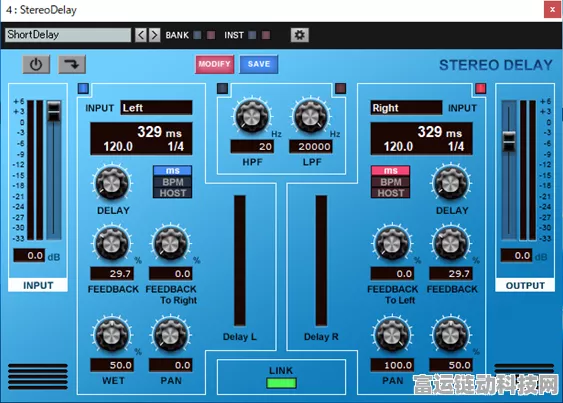Image resolution: width=563 pixels, height=403 pixels.
Task: Toggle the red right channel enable square
Action: [480, 88]
